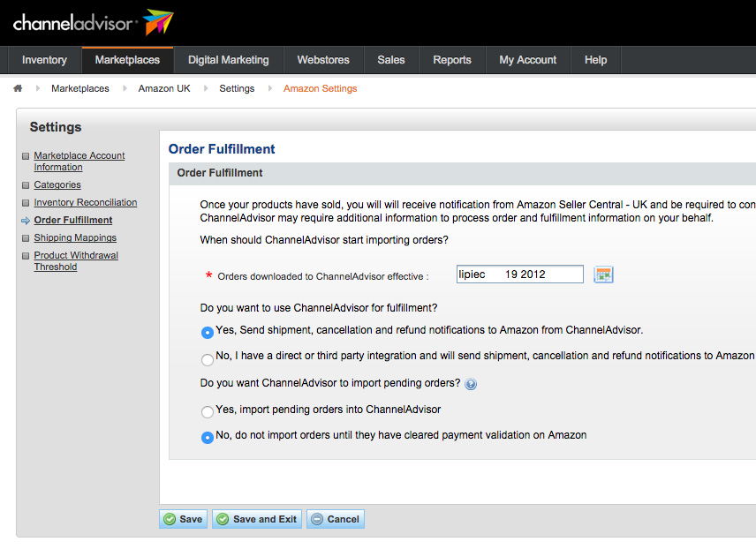Open Marketplace Account Information settings
Screen dimensions: 756x549
(79, 162)
